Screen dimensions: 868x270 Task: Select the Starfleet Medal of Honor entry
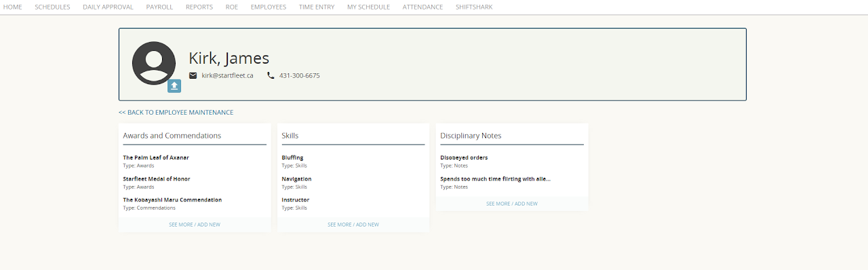(x=157, y=179)
